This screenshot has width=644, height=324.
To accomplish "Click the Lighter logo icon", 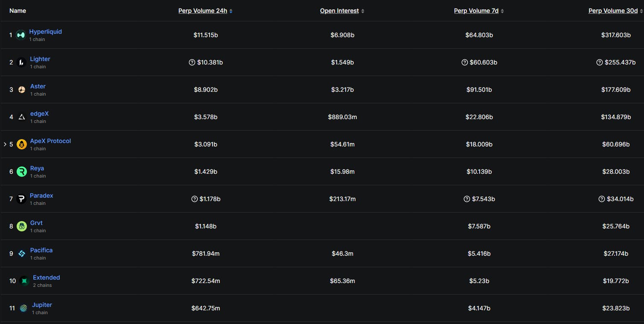I will [x=20, y=62].
